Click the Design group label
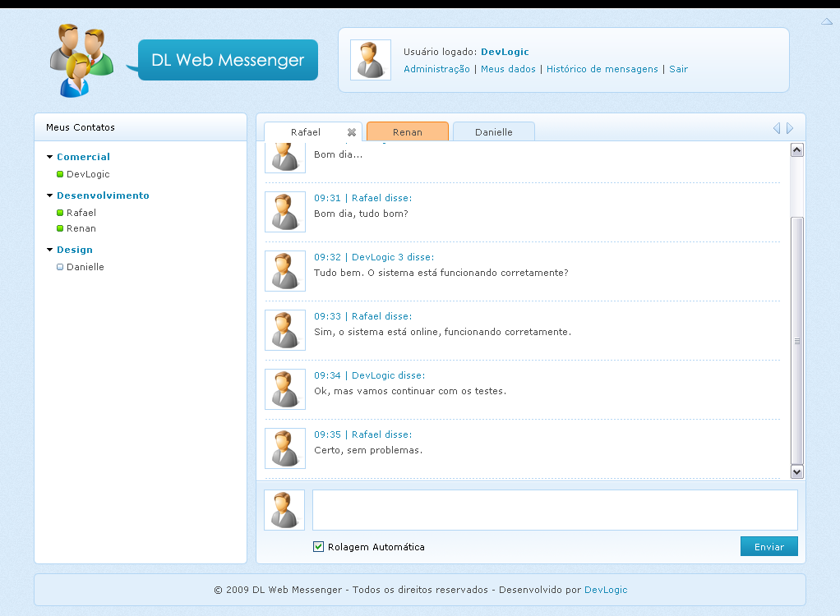 (75, 250)
